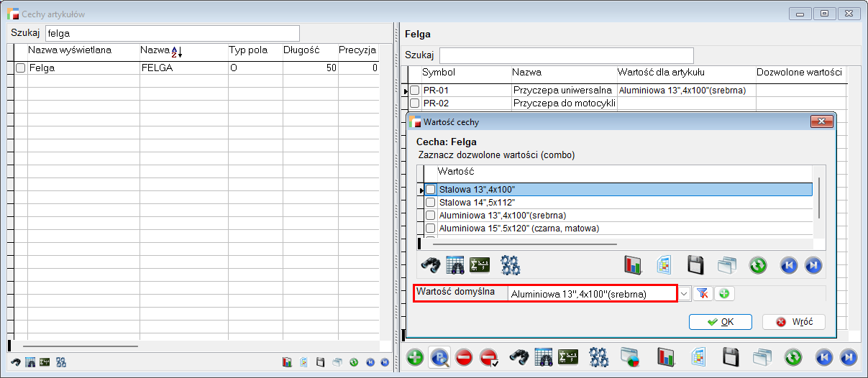Click the clear filter funnel icon by default value
Image resolution: width=868 pixels, height=378 pixels.
click(x=703, y=293)
